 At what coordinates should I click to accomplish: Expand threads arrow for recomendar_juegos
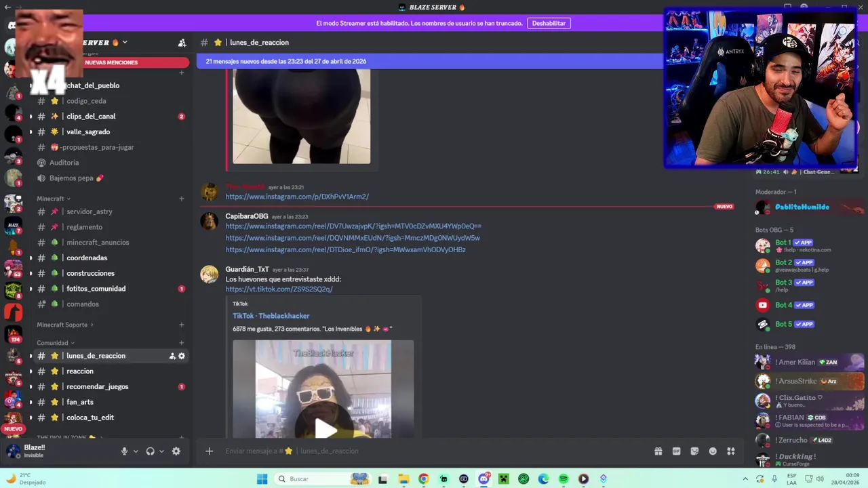point(30,387)
